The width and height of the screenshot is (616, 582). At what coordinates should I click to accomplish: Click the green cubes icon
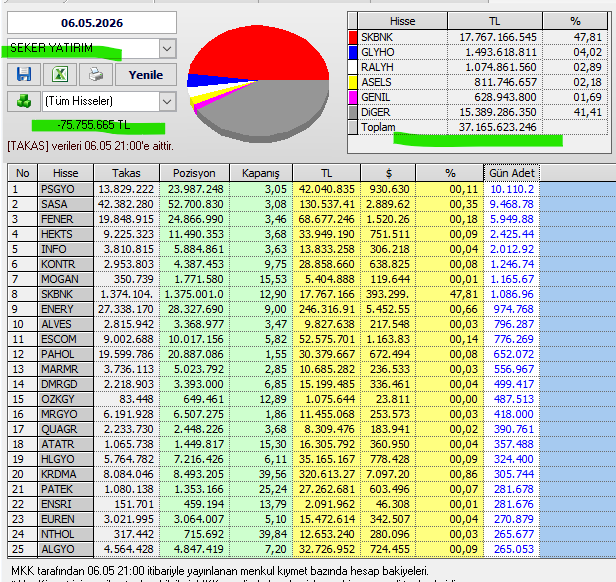[x=24, y=101]
